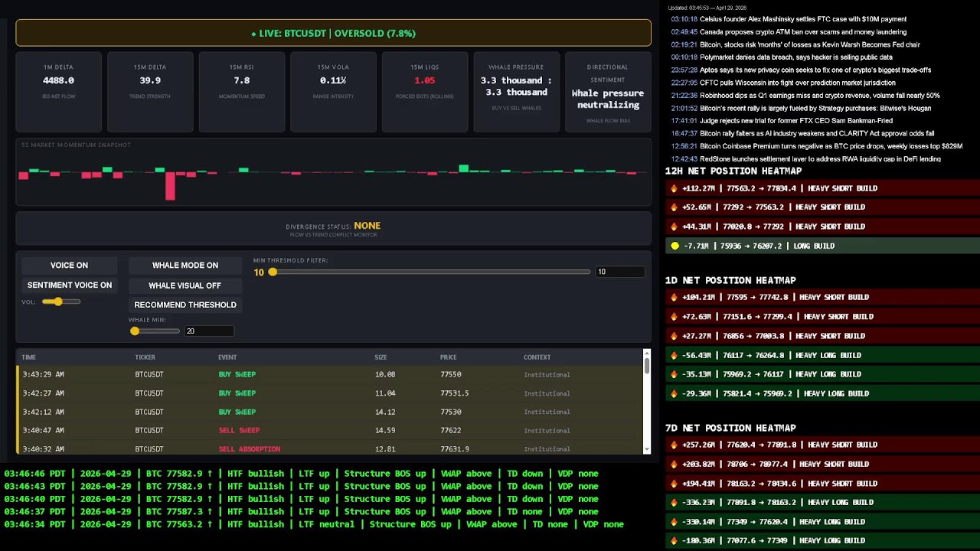Click the SELL ABSORPTION event label
980x551 pixels.
pyautogui.click(x=250, y=449)
